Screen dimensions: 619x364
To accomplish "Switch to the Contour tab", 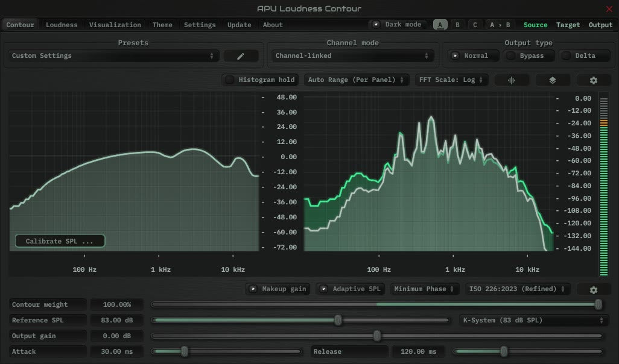I will 20,25.
